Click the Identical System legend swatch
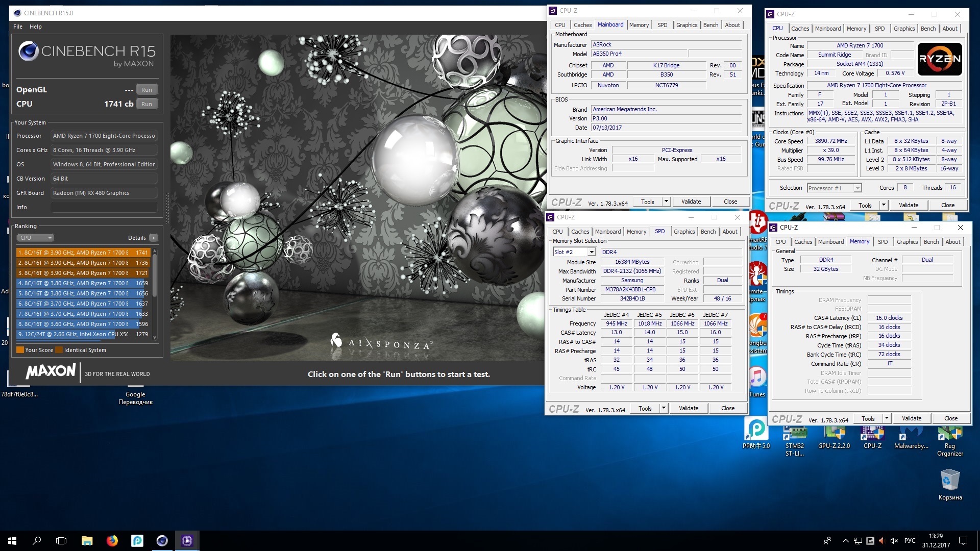Image resolution: width=980 pixels, height=551 pixels. coord(59,350)
